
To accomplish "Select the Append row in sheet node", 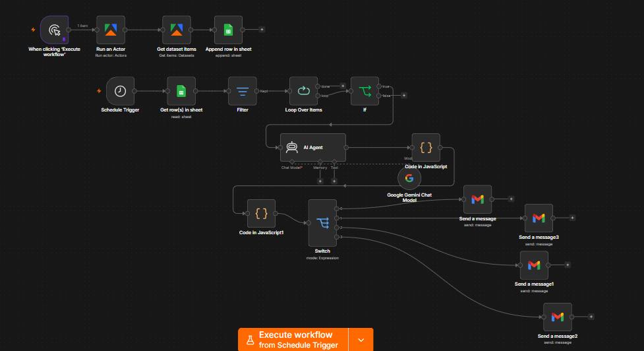I will [228, 30].
